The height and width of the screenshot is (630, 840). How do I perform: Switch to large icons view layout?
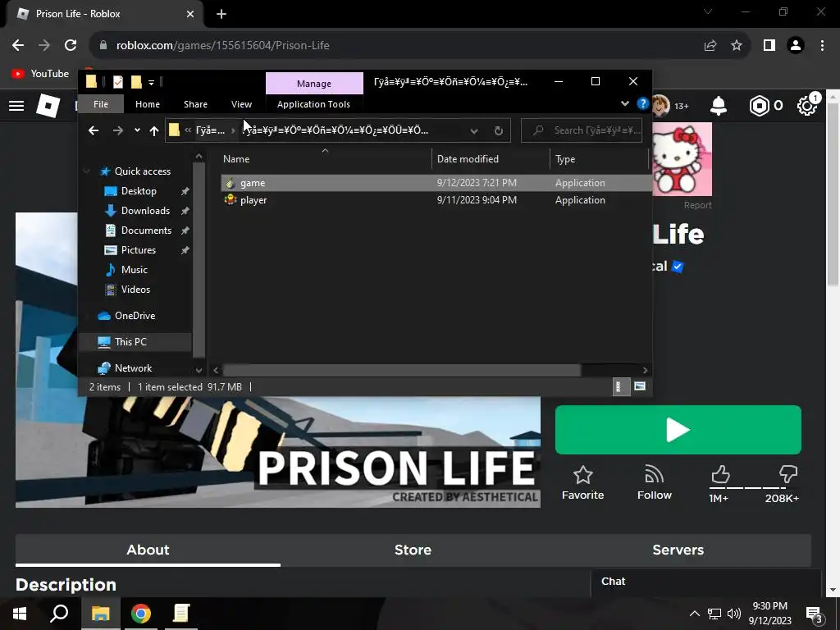[640, 386]
